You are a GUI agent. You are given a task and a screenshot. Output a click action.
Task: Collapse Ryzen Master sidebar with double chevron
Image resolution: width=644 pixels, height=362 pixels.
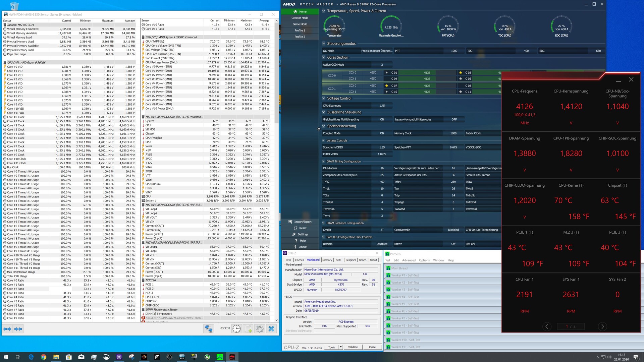(319, 129)
